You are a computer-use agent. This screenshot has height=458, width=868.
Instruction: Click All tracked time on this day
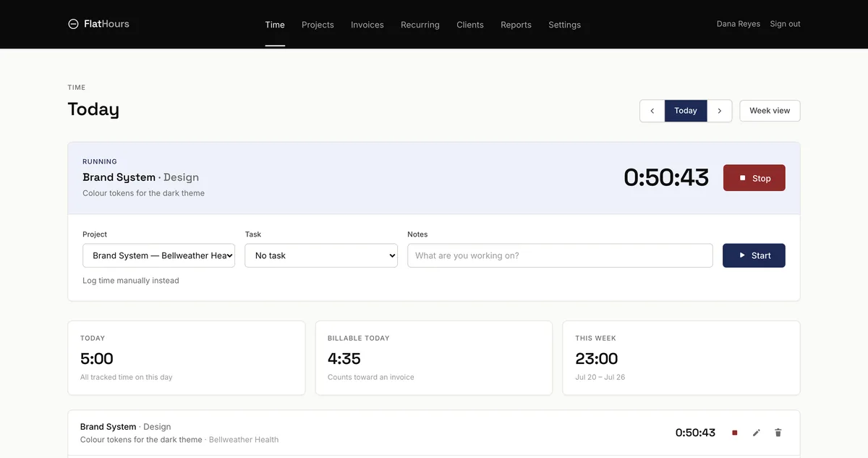[127, 377]
